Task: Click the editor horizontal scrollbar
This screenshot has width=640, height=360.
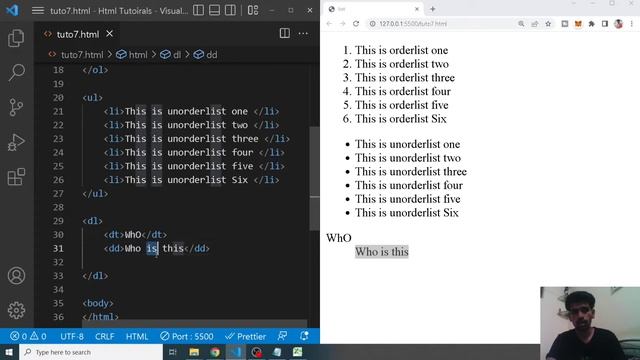Action: [194, 324]
